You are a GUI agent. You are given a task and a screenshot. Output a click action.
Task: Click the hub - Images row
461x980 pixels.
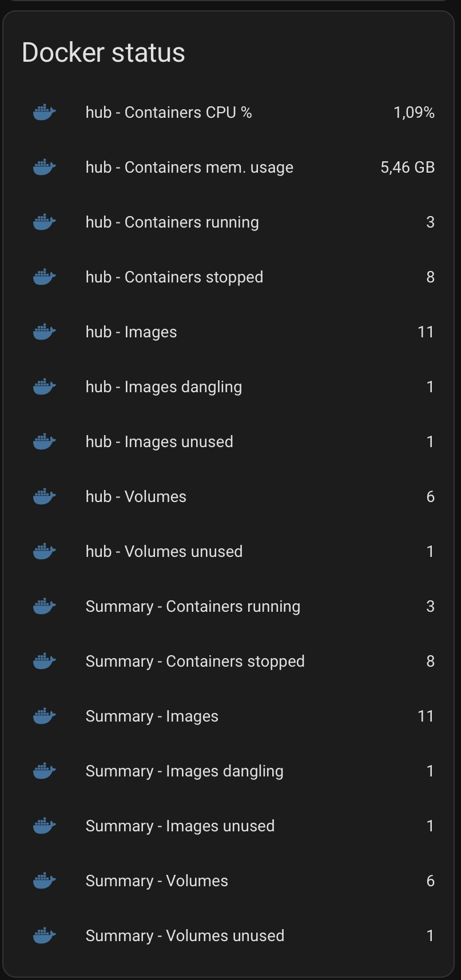click(x=131, y=332)
